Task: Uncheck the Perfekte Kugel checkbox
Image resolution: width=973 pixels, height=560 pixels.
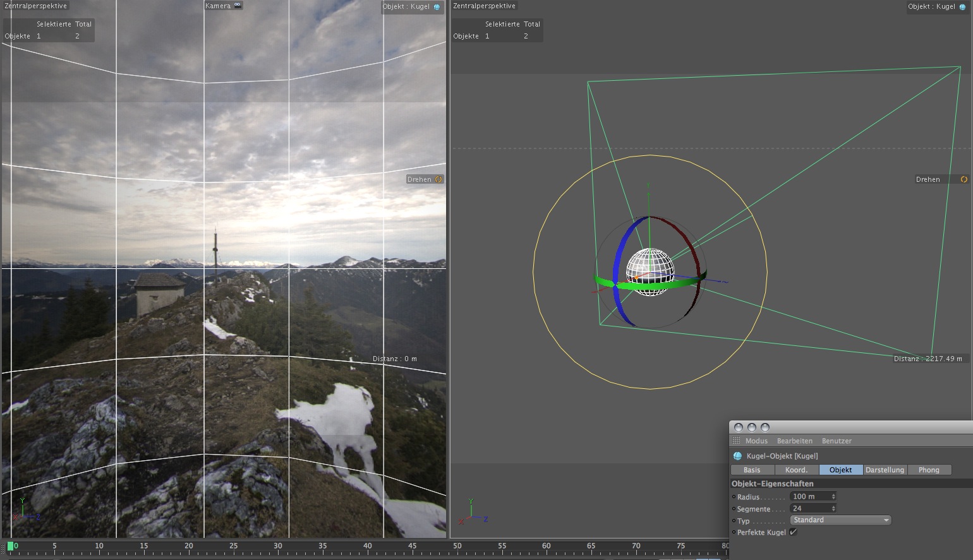Action: coord(794,532)
